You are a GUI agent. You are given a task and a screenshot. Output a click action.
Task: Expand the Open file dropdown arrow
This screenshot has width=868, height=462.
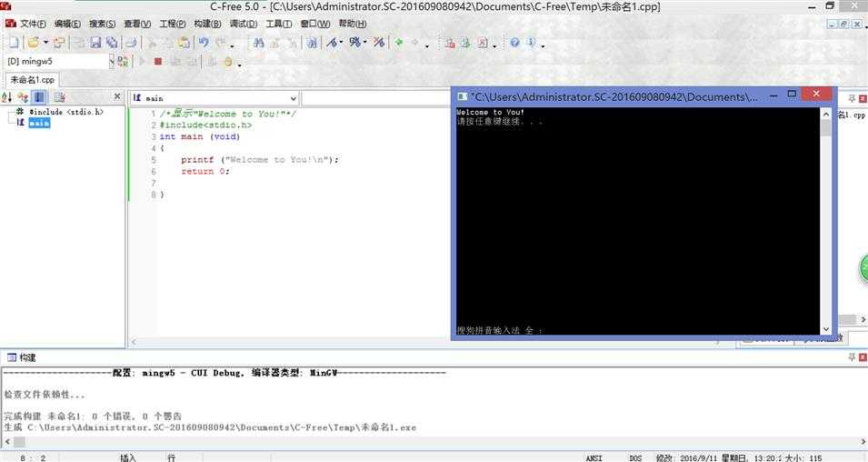point(46,42)
